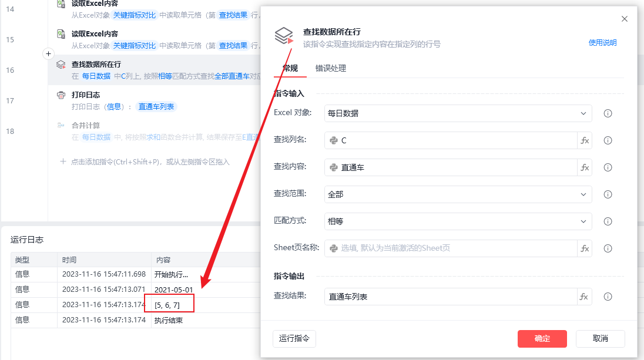Open fx expression editor for Sheet页名称
Screen dimensions: 644x360
click(x=585, y=248)
